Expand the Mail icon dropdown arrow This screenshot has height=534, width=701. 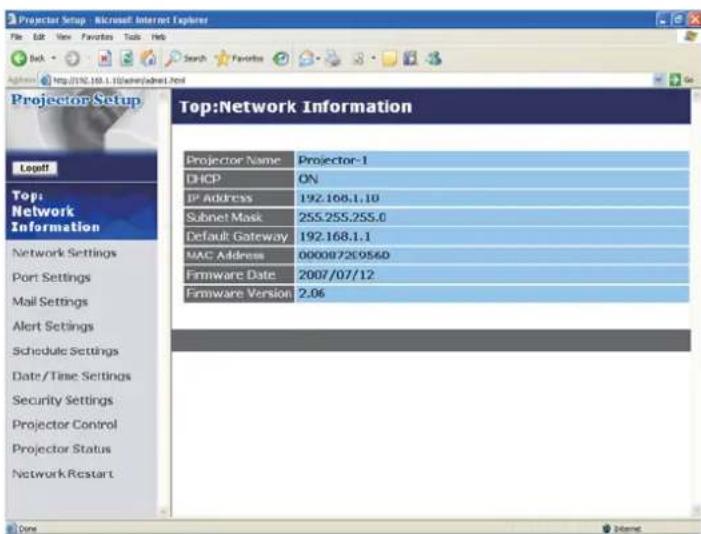[x=318, y=59]
